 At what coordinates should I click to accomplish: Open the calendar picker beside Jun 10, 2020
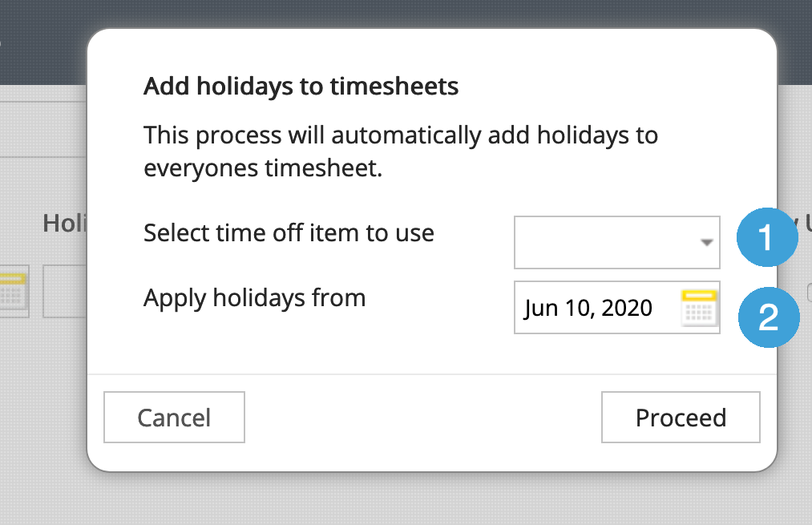[x=697, y=308]
